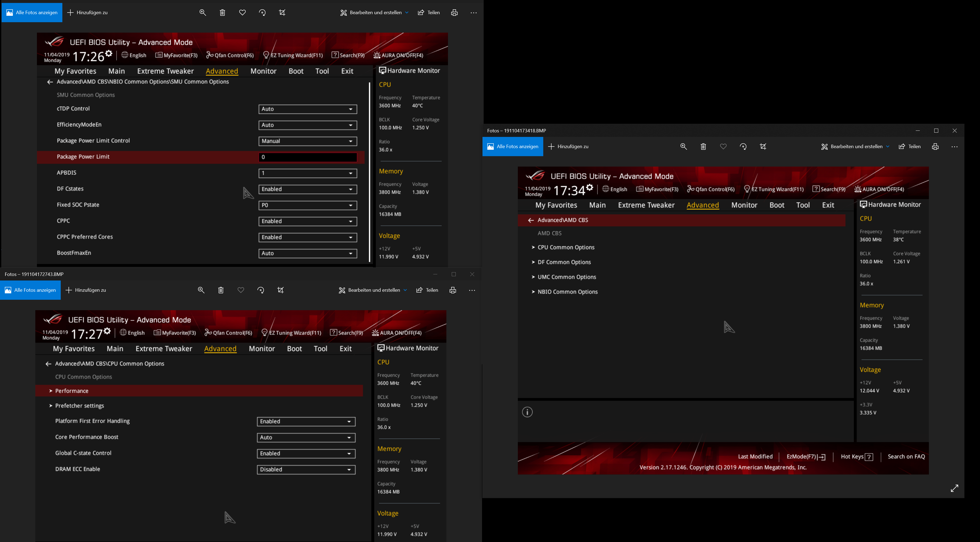This screenshot has width=980, height=542.
Task: Crop icon in the 17:26 SMU Options window
Action: [282, 13]
